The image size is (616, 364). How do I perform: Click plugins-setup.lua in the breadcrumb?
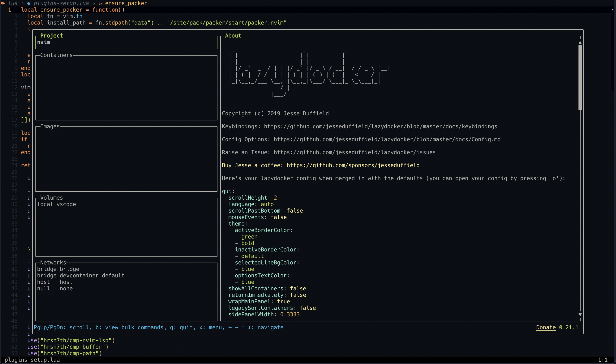point(61,3)
